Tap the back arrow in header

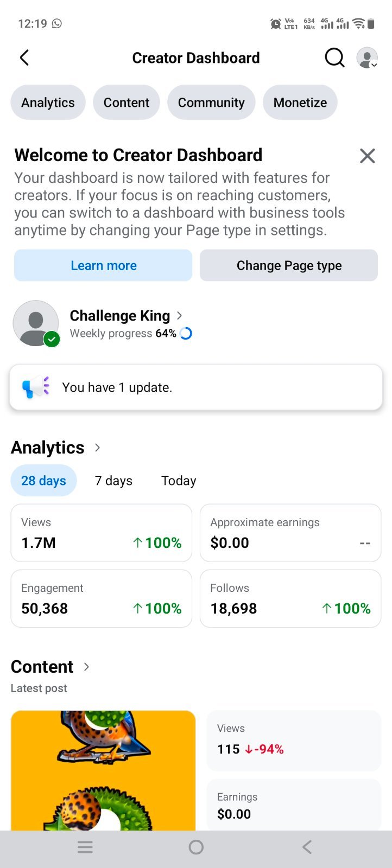point(24,58)
